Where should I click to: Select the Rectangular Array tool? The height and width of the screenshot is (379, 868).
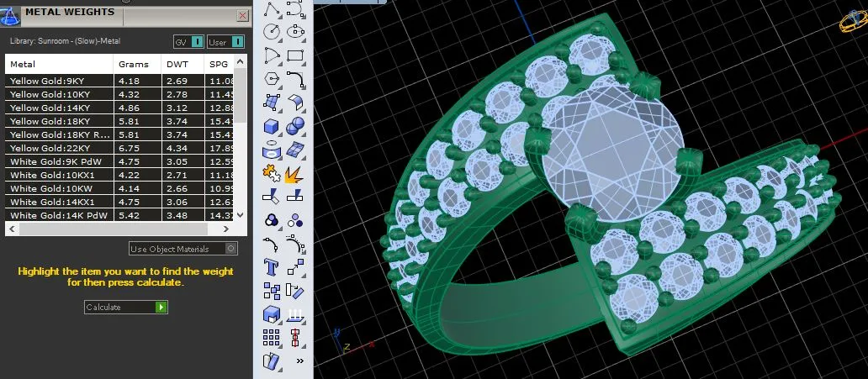point(272,338)
